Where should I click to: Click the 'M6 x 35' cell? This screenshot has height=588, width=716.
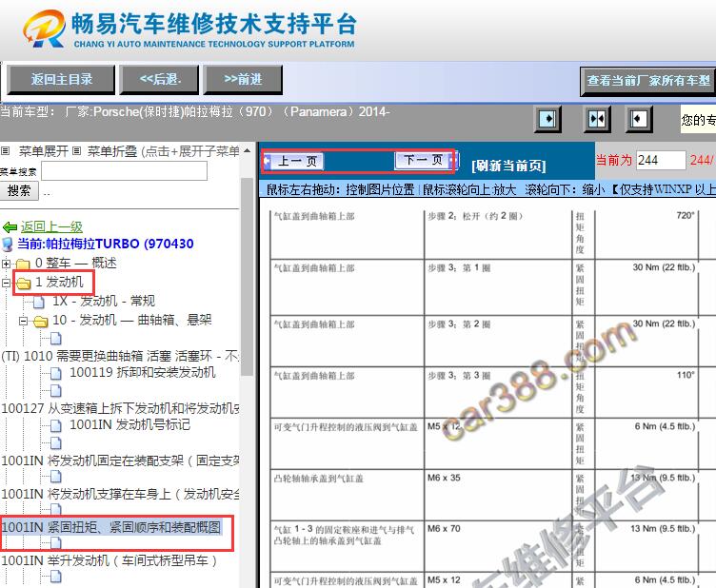(498, 495)
